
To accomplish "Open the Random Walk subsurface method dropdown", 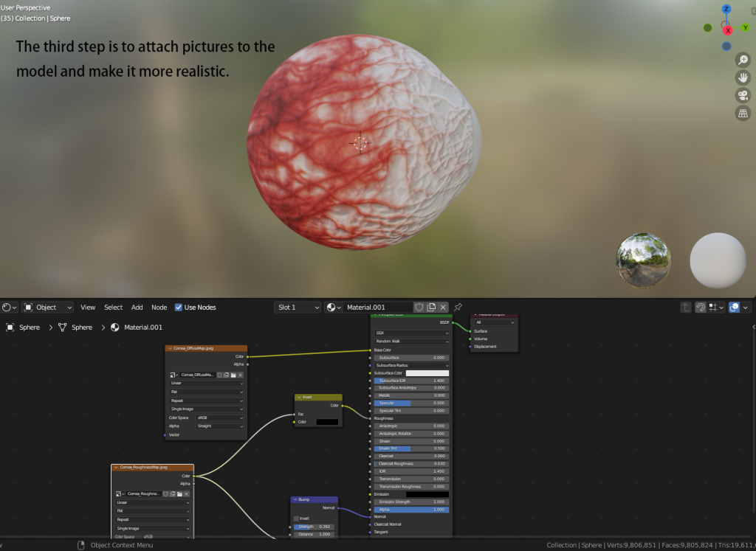I will [x=412, y=341].
